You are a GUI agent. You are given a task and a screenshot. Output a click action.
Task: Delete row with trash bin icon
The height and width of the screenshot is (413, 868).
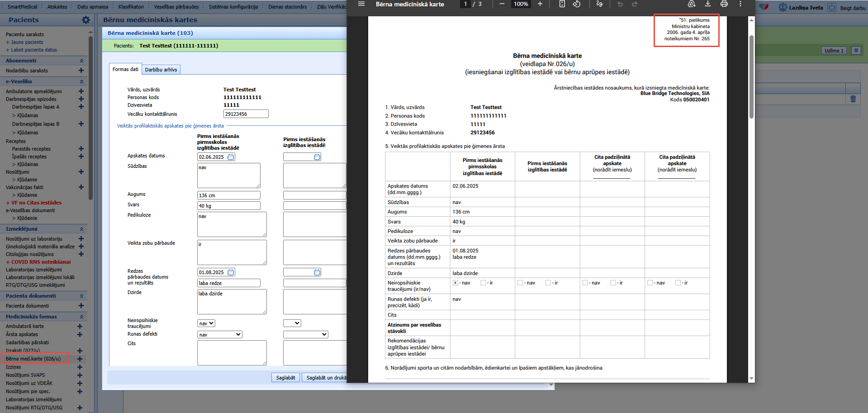coord(853,99)
